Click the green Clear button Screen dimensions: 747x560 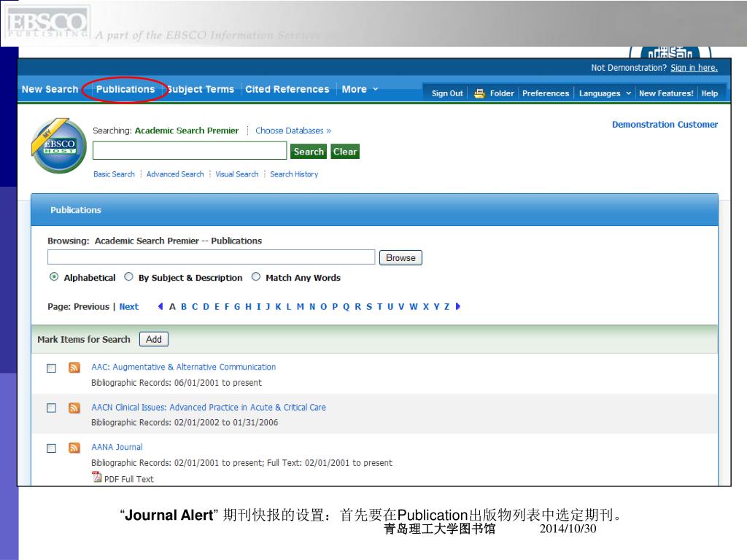coord(345,152)
